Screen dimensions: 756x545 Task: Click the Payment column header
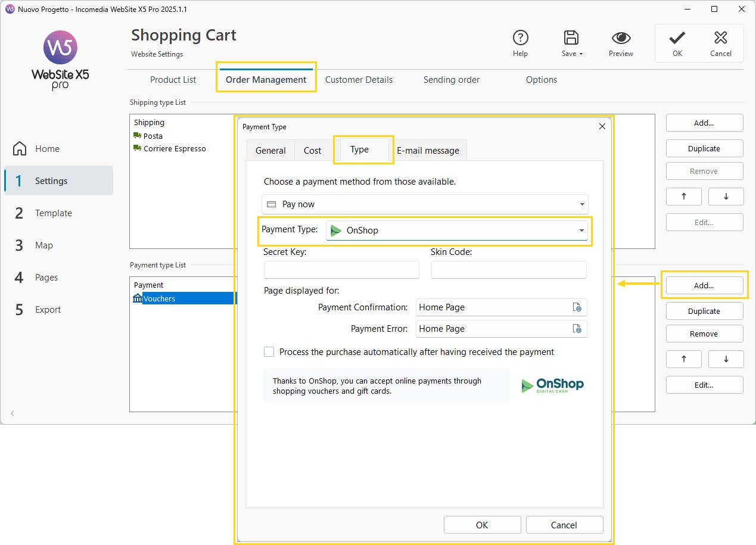tap(148, 285)
